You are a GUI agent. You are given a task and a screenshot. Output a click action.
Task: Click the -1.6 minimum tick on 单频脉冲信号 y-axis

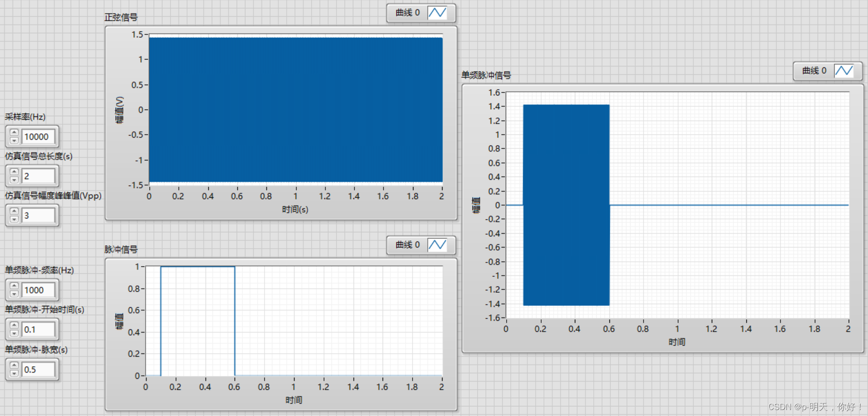click(492, 318)
